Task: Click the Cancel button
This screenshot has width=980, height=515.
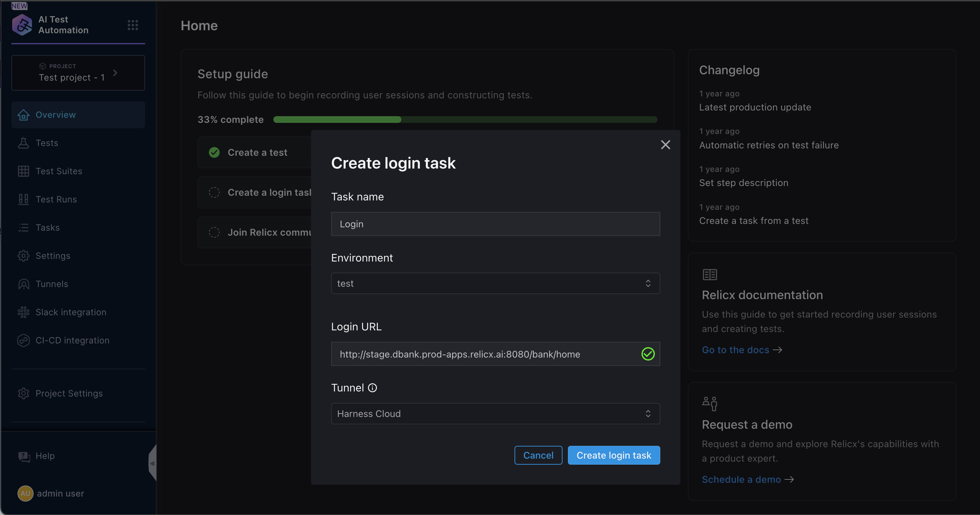Action: [x=538, y=455]
